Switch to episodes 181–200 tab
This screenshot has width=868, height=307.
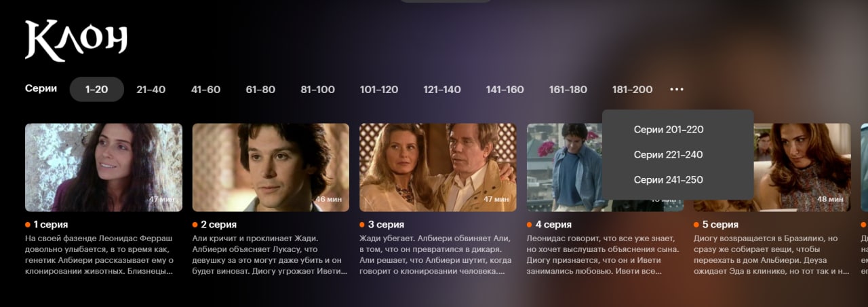point(632,90)
